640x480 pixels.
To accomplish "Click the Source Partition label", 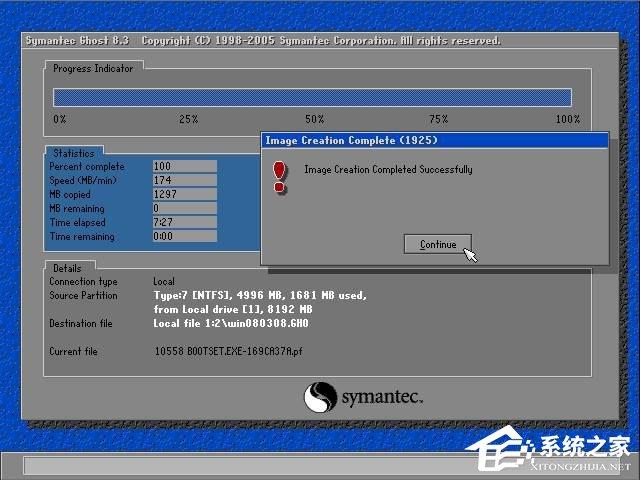I will [x=83, y=295].
